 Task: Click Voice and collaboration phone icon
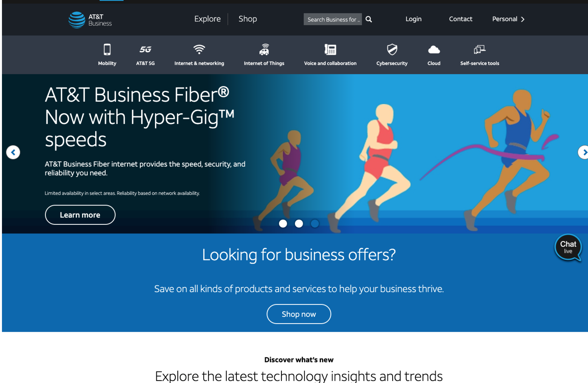(330, 49)
